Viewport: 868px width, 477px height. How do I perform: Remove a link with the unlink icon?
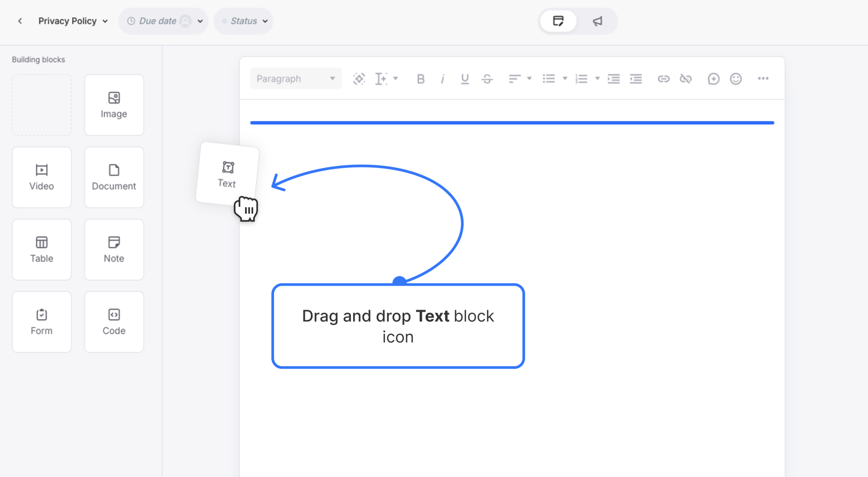[x=686, y=79]
